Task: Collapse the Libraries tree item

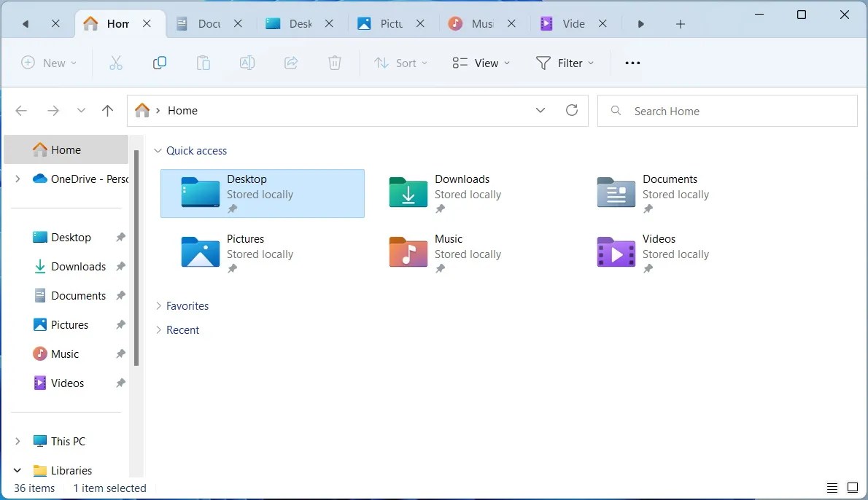Action: point(17,470)
